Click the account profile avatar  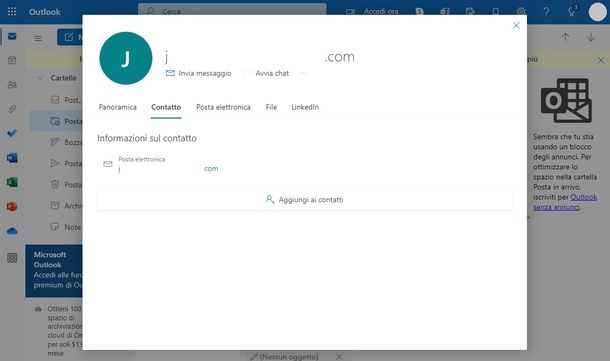tap(597, 12)
